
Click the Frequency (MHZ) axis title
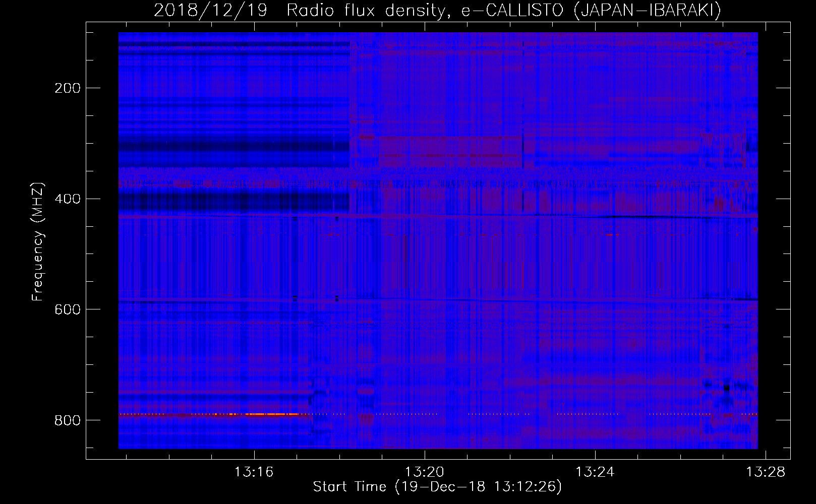38,242
